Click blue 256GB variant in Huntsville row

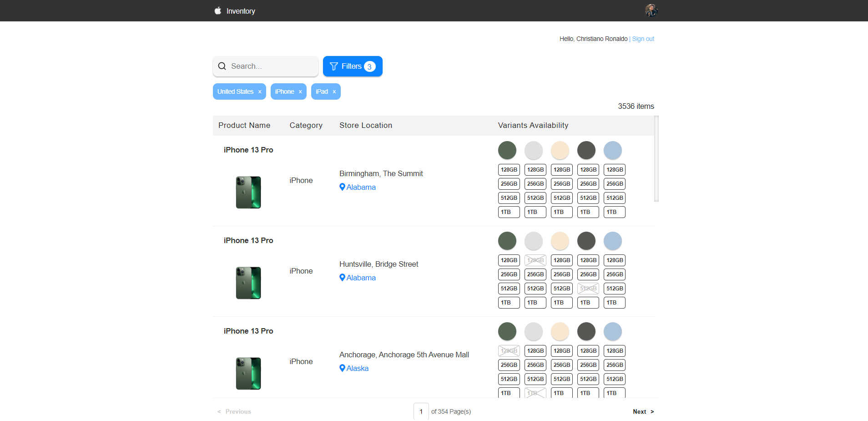coord(615,274)
